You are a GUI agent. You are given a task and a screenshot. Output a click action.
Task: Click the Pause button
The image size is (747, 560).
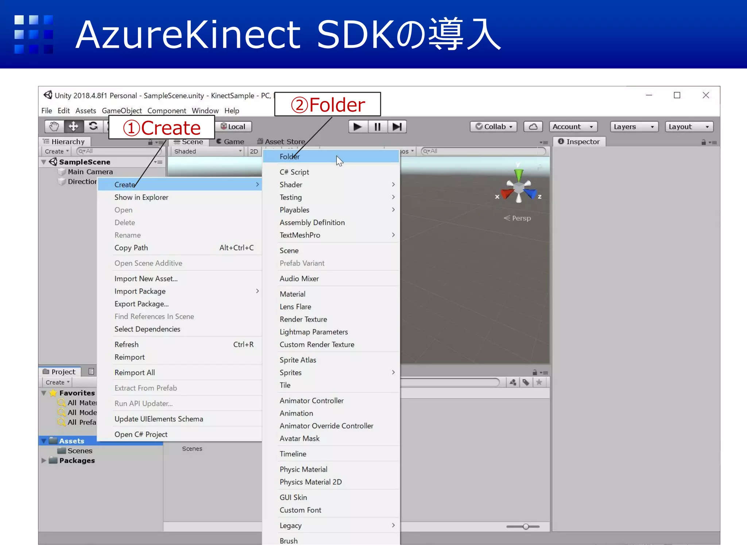[378, 127]
